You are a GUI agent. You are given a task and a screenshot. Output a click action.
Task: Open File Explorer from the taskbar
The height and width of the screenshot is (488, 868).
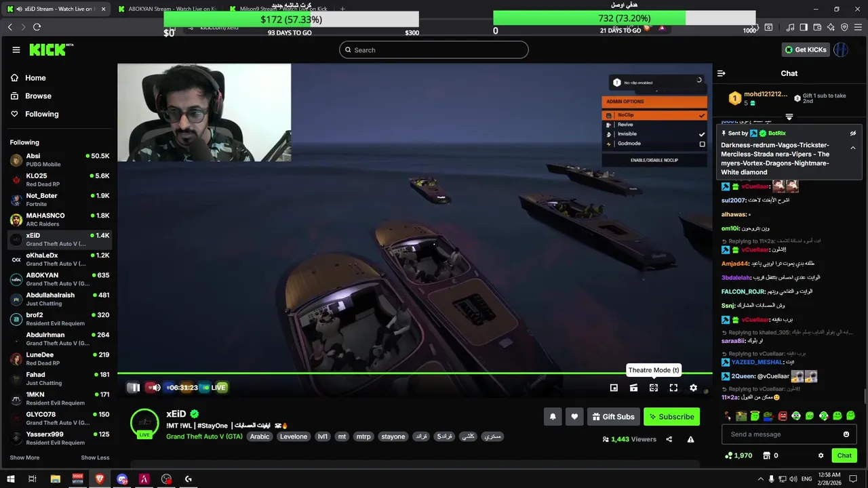tap(56, 479)
